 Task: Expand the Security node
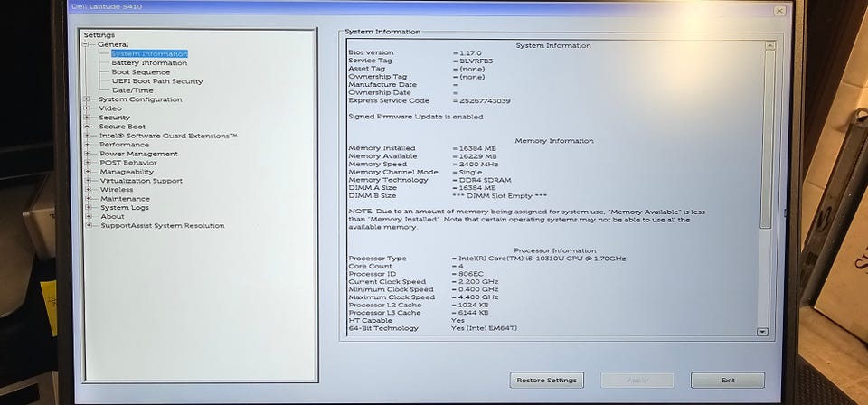(x=87, y=118)
